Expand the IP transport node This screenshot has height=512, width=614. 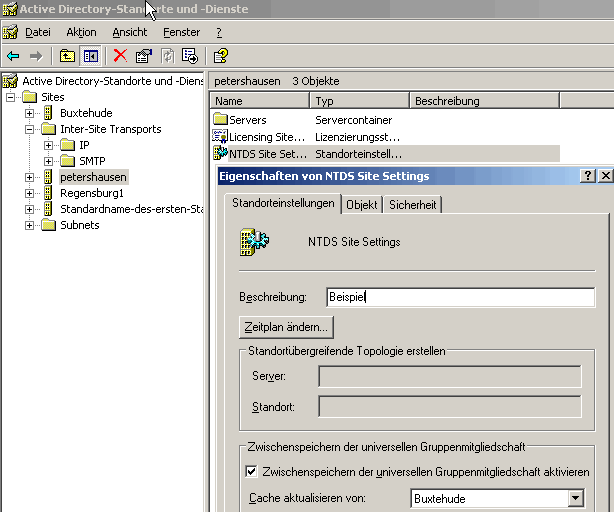[49, 145]
